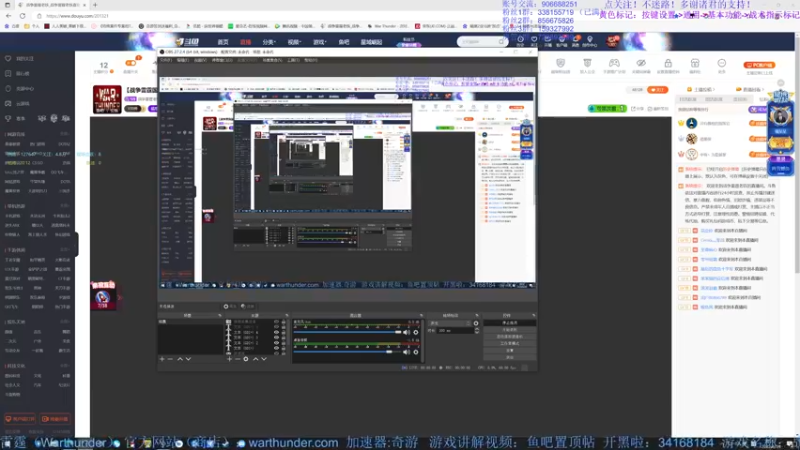Click the shield badge icon above stream

click(x=560, y=63)
